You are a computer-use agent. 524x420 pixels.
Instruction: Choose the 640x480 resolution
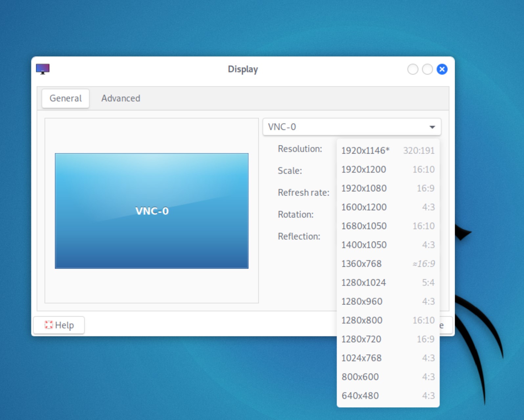coord(388,396)
